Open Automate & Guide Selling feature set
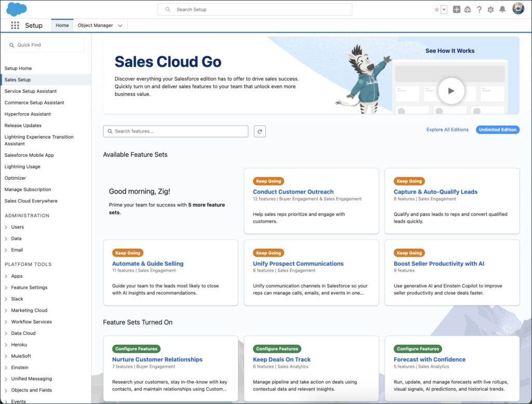The image size is (532, 404). (148, 264)
